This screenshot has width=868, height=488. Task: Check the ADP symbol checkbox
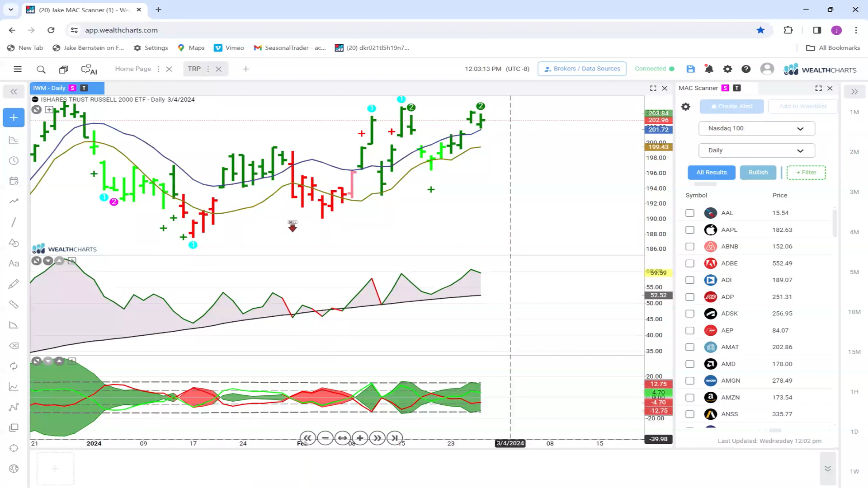click(x=690, y=297)
